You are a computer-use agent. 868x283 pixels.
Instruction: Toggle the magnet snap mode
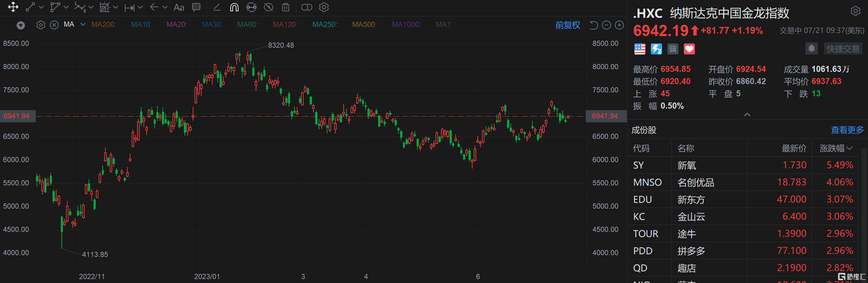pyautogui.click(x=234, y=7)
